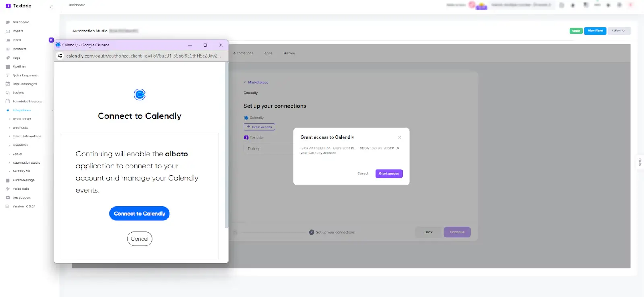This screenshot has height=297, width=644.
Task: Click the Calendly logo in popup
Action: 140,95
